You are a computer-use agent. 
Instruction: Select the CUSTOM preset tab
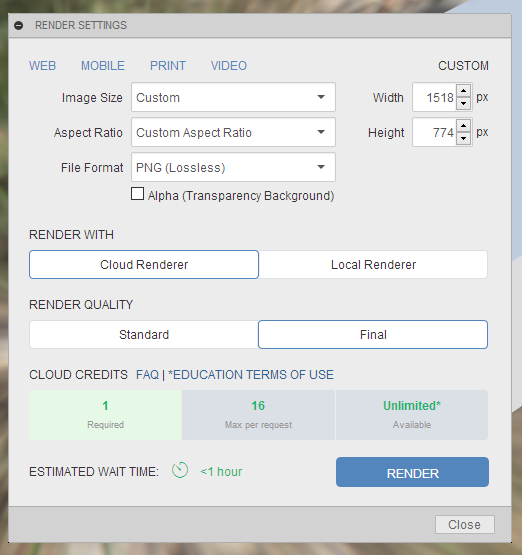click(463, 66)
